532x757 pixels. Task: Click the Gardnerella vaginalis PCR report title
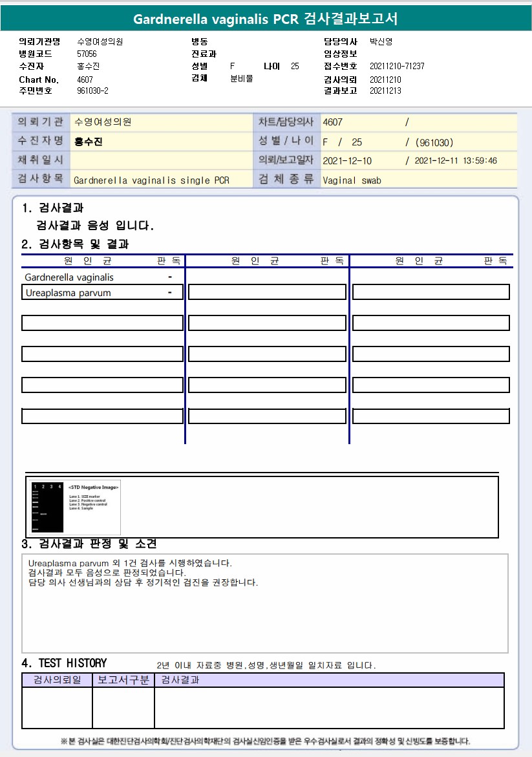[x=266, y=19]
